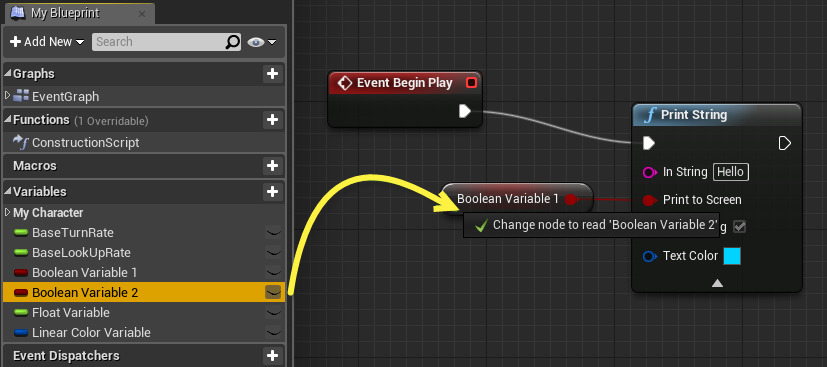The height and width of the screenshot is (367, 827).
Task: Click the Event Begin Play delegate pin
Action: tap(472, 83)
